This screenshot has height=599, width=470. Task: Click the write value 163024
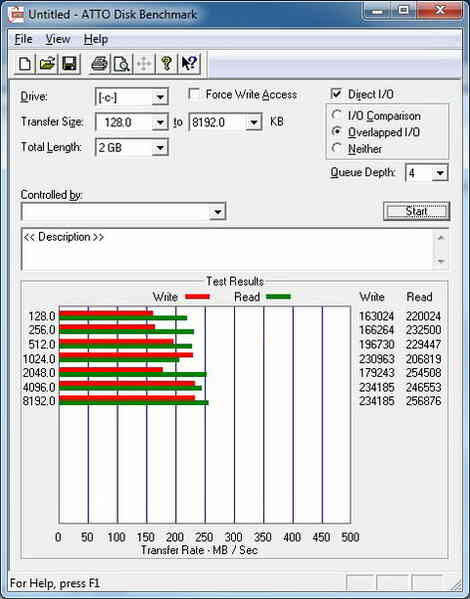tap(376, 316)
